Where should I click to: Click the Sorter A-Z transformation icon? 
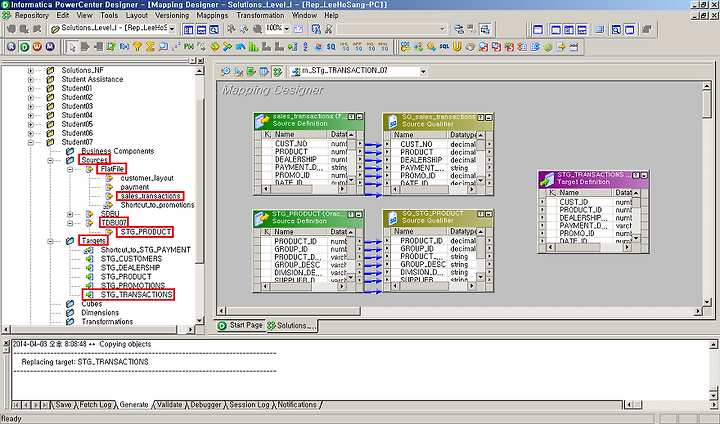click(305, 46)
